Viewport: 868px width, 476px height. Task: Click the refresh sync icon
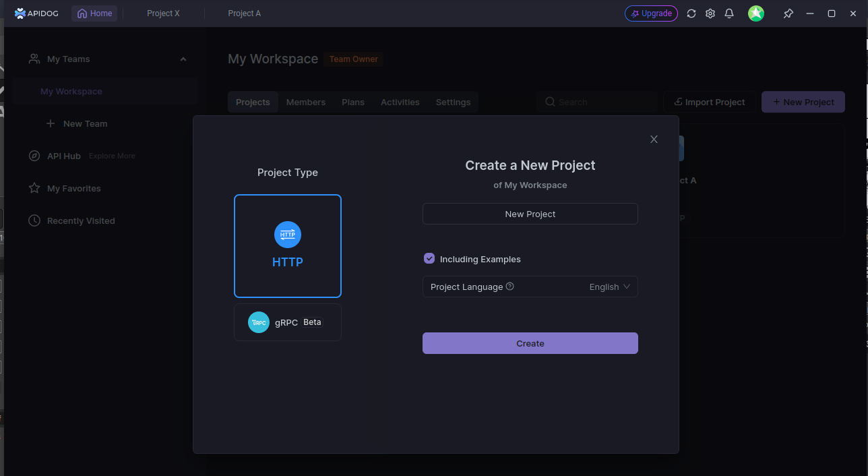click(691, 13)
